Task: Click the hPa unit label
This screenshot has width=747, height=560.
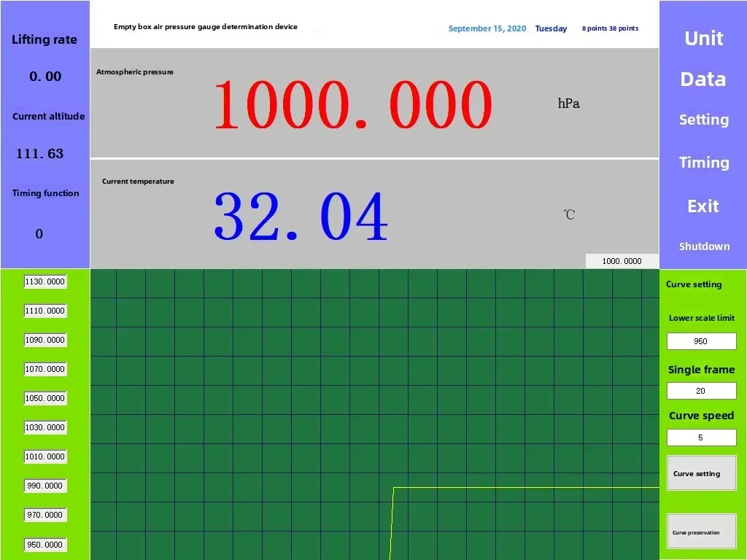Action: click(x=569, y=104)
